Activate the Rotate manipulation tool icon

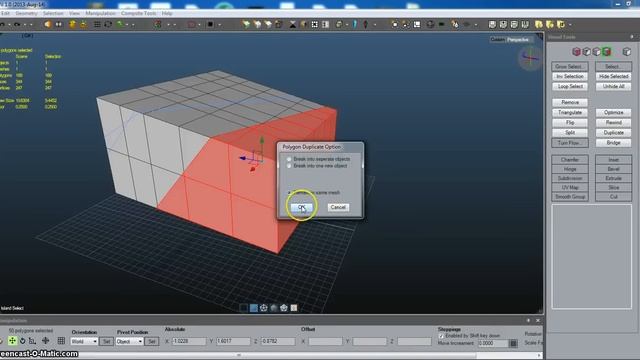click(22, 340)
